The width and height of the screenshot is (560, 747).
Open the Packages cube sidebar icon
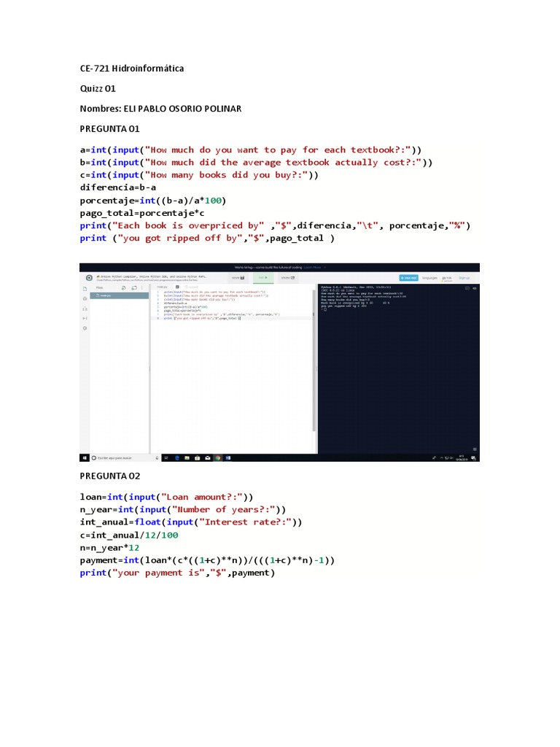pos(85,298)
